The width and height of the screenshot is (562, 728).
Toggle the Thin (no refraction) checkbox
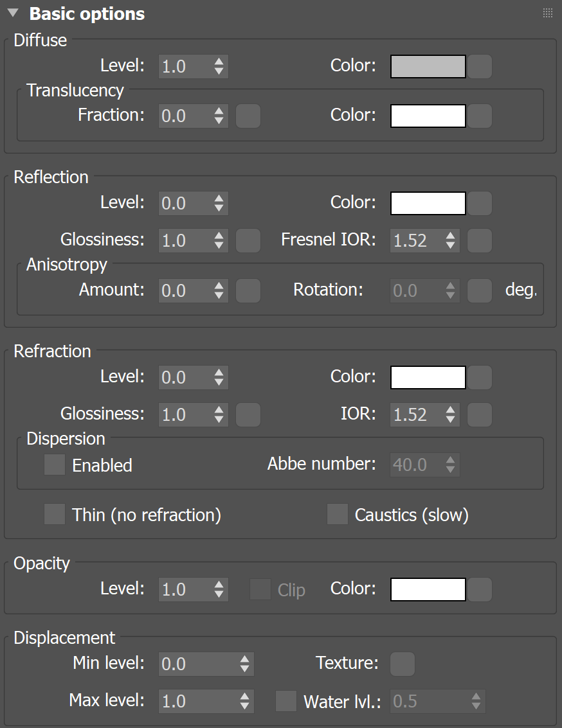[x=55, y=515]
